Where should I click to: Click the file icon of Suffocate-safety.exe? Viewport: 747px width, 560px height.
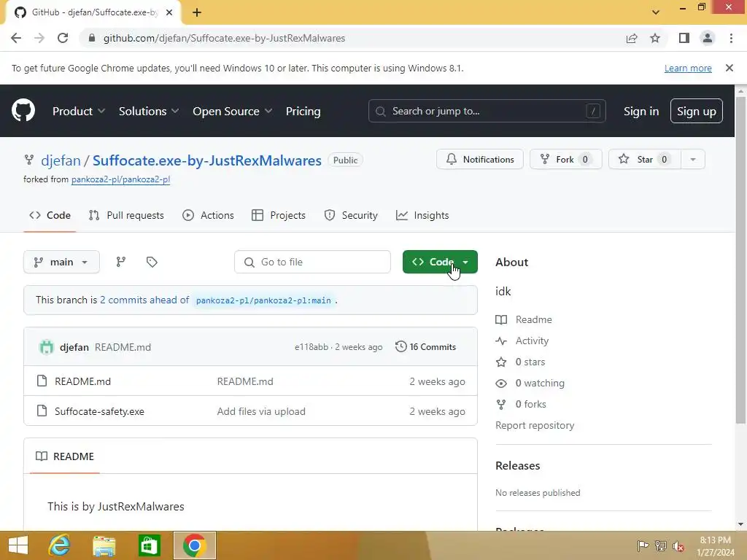42,411
